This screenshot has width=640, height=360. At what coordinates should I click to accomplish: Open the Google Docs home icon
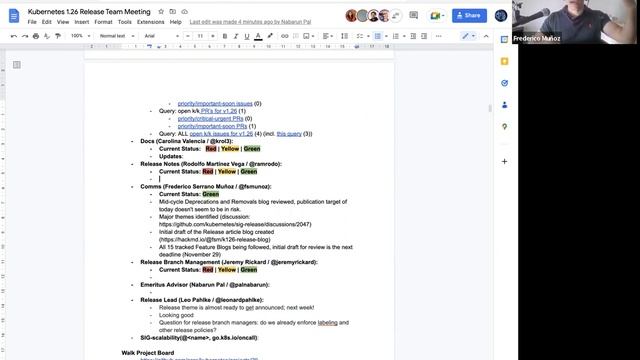14,16
